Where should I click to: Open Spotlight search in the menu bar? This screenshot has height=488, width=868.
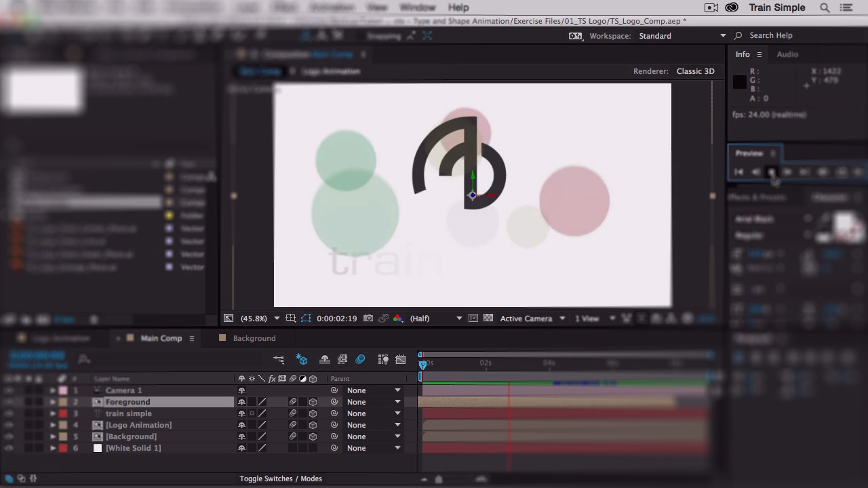[825, 7]
